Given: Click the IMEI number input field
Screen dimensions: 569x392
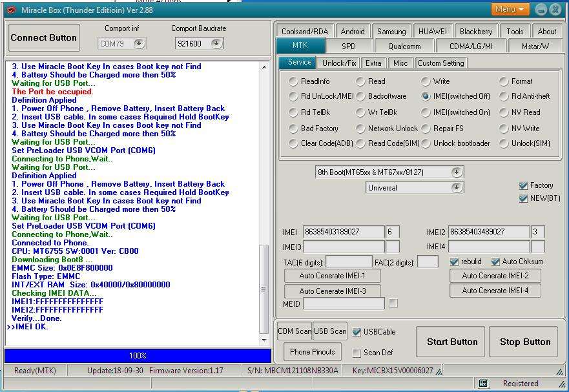Looking at the screenshot, I should [344, 232].
